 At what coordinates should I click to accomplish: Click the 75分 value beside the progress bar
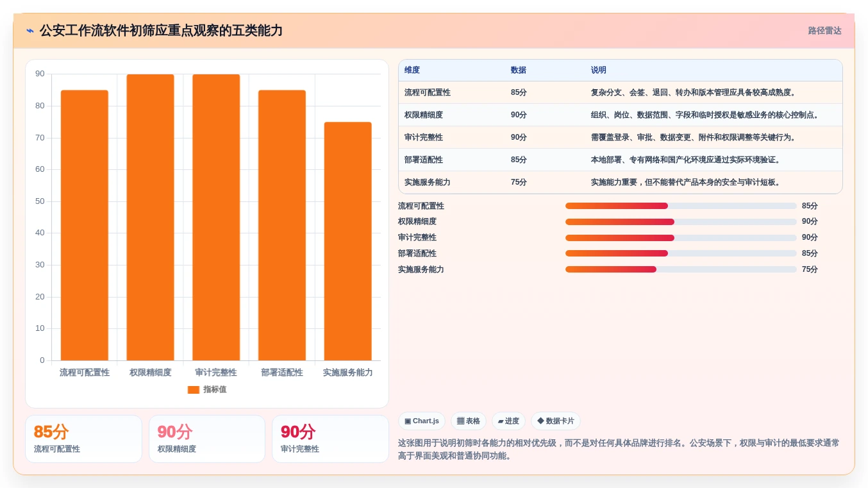click(x=810, y=269)
